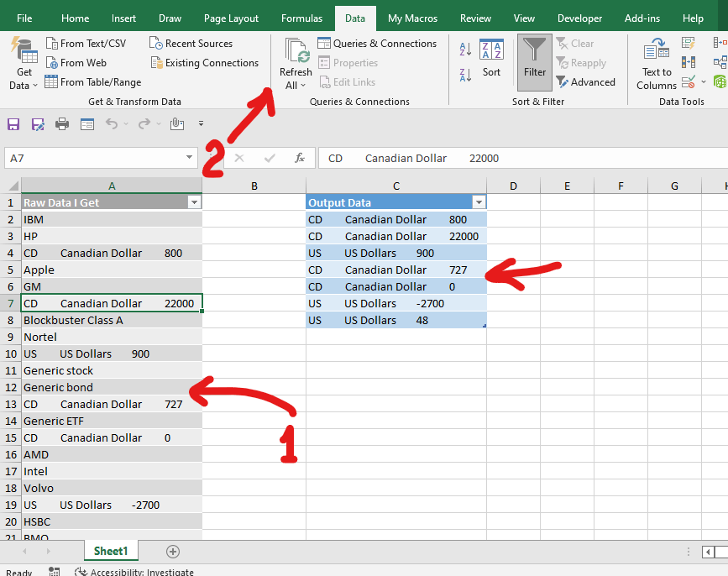Image resolution: width=728 pixels, height=576 pixels.
Task: Switch to the Developer tab
Action: 579,18
